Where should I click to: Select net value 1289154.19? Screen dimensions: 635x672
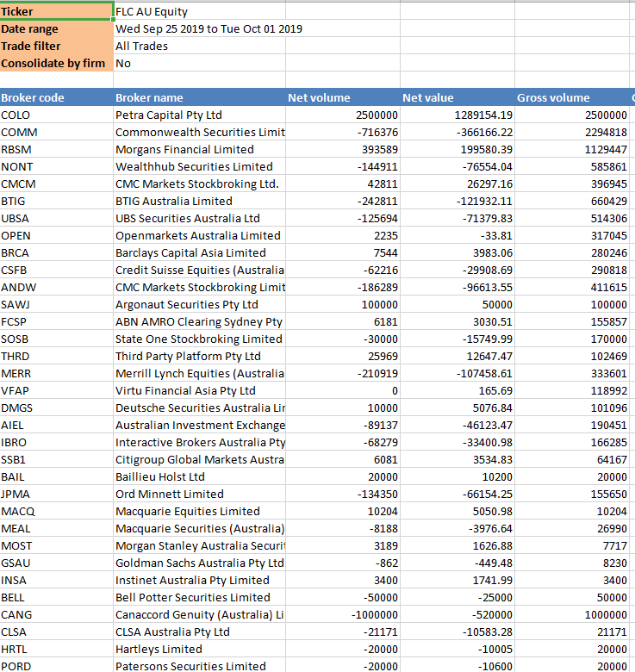coord(458,115)
